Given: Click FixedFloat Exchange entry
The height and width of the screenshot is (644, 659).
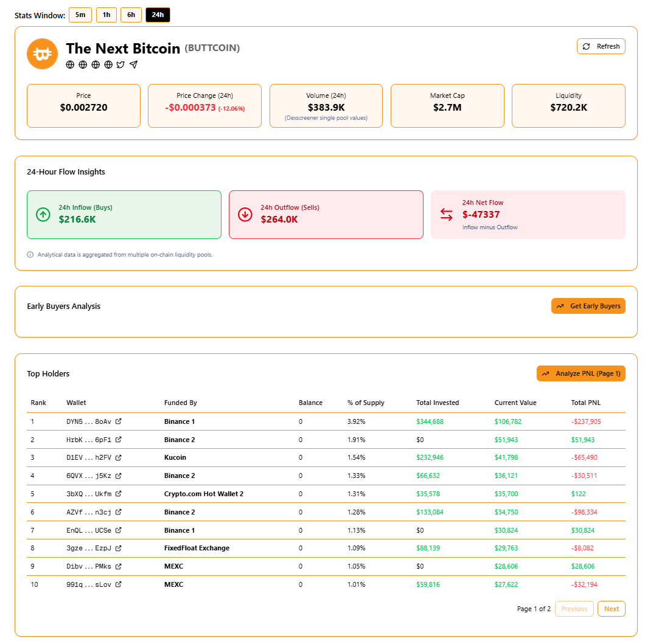Looking at the screenshot, I should (x=197, y=548).
